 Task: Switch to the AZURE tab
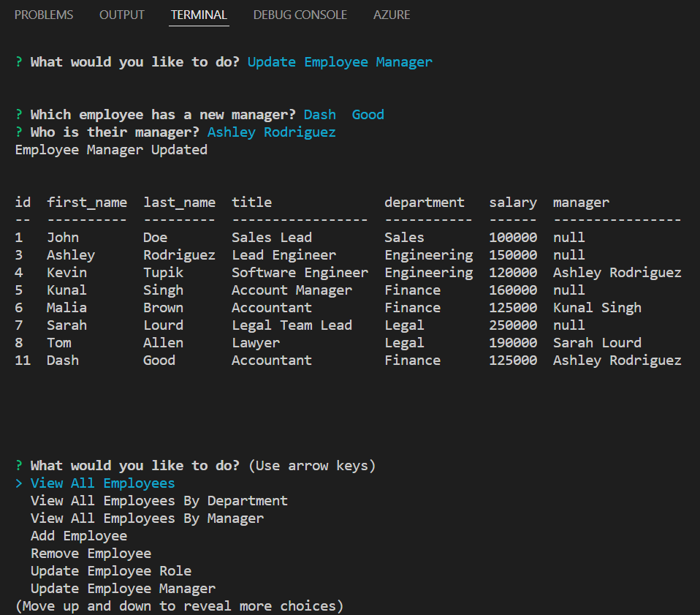pyautogui.click(x=392, y=15)
